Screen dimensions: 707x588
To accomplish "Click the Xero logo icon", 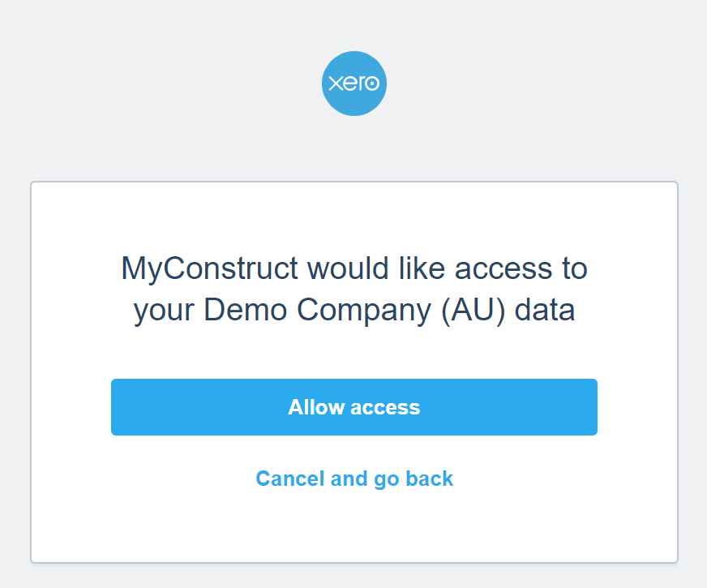I will coord(354,84).
